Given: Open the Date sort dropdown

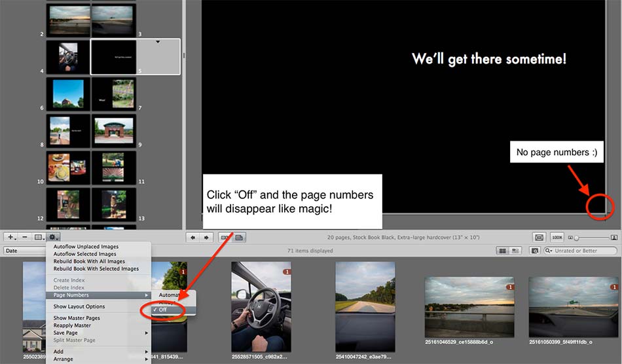Looking at the screenshot, I should (x=24, y=251).
